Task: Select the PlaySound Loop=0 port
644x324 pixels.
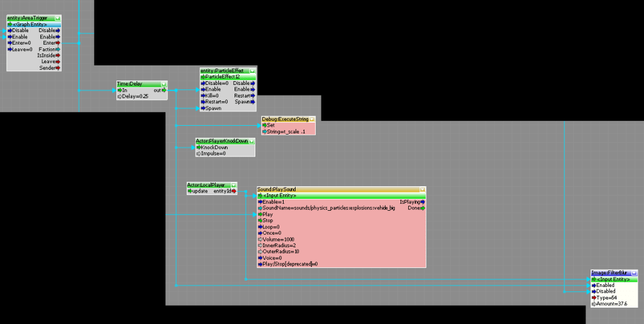Action: point(270,226)
